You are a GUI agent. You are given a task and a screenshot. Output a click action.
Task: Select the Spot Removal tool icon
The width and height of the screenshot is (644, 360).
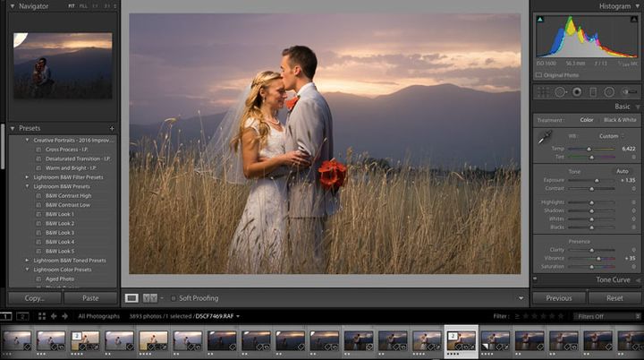point(560,92)
